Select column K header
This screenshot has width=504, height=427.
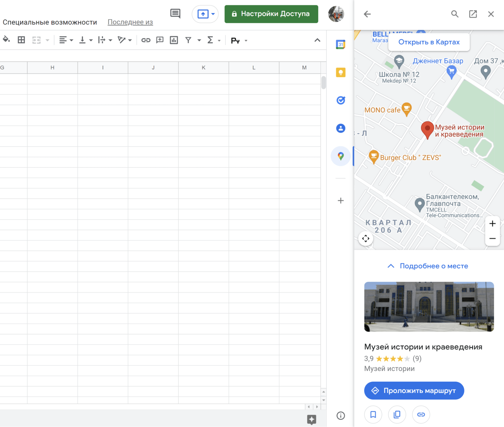[203, 68]
